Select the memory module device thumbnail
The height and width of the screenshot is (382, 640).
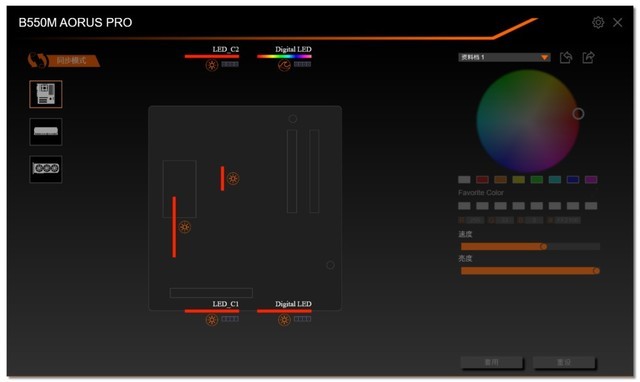(46, 132)
